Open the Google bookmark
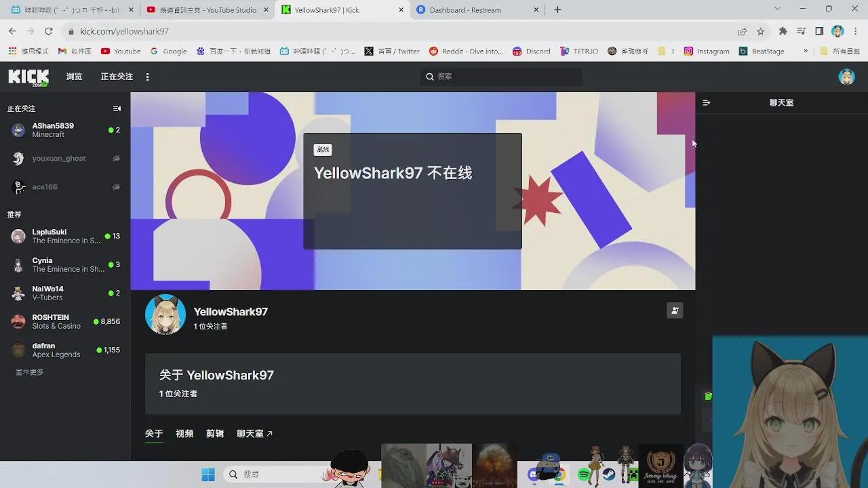The height and width of the screenshot is (488, 868). click(168, 51)
